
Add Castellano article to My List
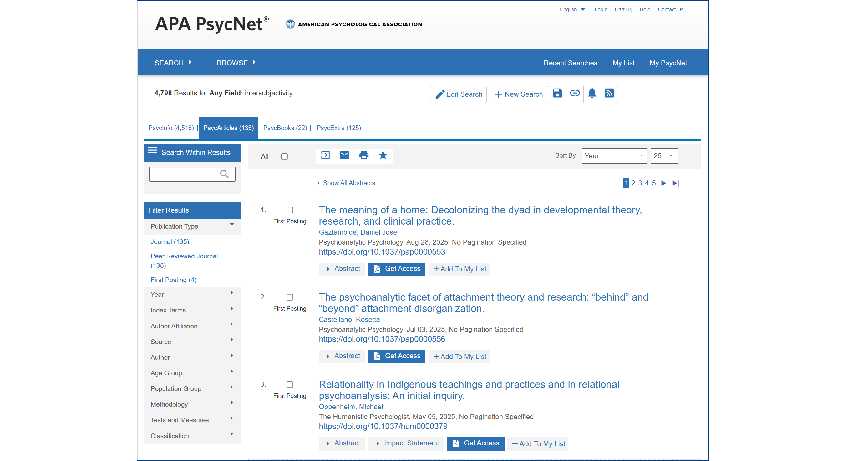click(x=459, y=356)
